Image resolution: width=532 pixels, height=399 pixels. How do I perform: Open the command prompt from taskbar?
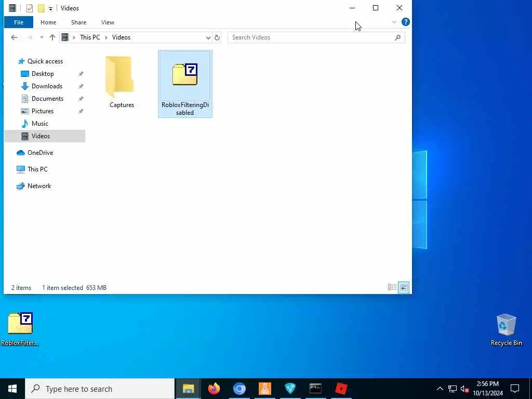click(x=315, y=389)
